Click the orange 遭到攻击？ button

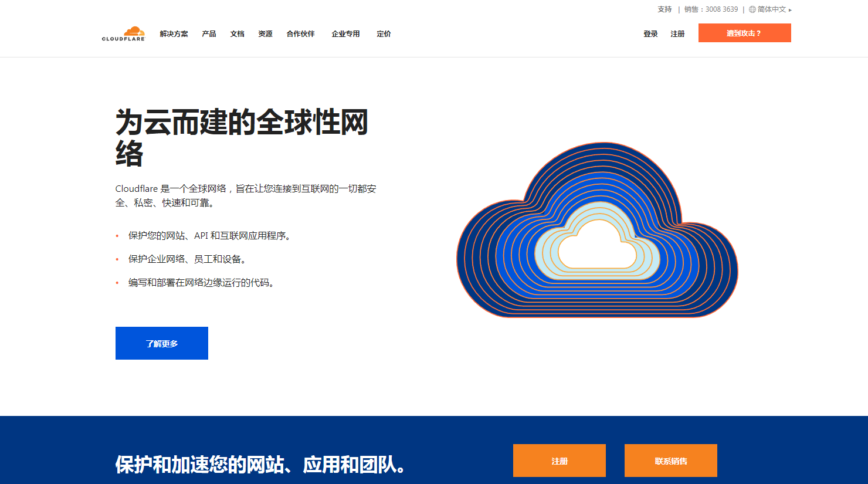[x=745, y=33]
